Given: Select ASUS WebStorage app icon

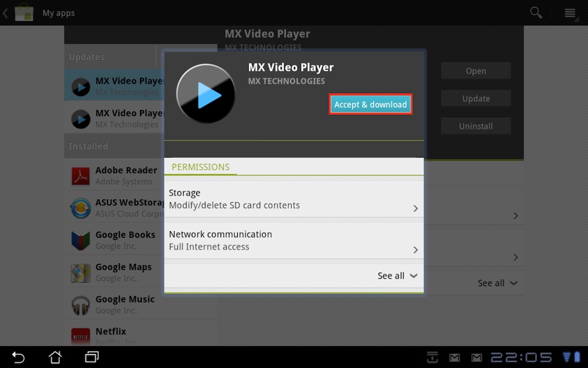Looking at the screenshot, I should [x=80, y=208].
